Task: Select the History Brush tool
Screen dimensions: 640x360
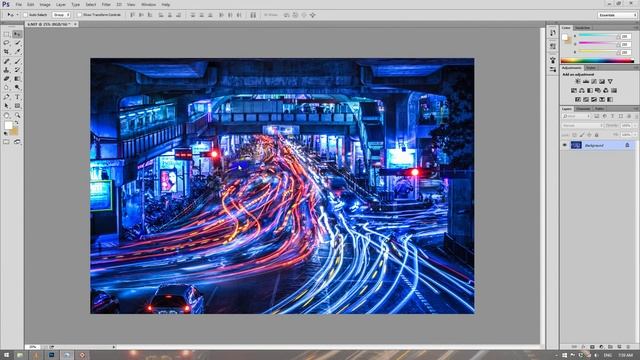Action: pyautogui.click(x=17, y=70)
